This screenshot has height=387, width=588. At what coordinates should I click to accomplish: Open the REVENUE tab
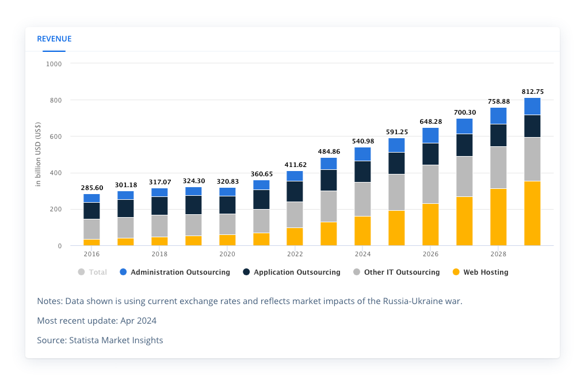(54, 39)
